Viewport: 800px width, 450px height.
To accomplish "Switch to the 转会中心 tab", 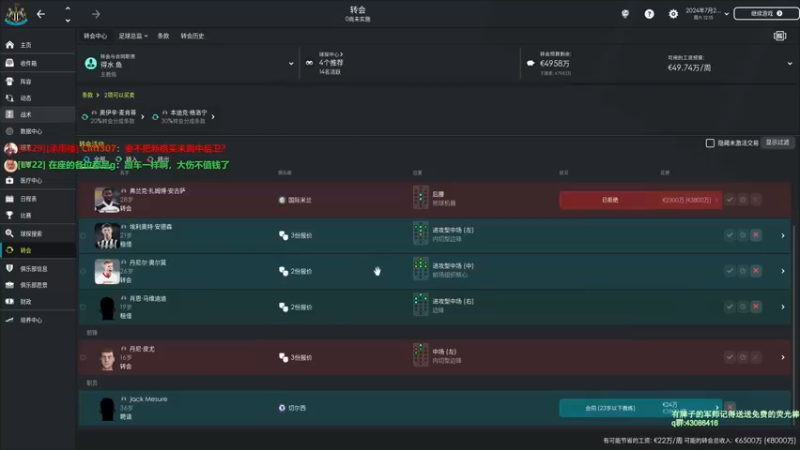I will coord(95,36).
